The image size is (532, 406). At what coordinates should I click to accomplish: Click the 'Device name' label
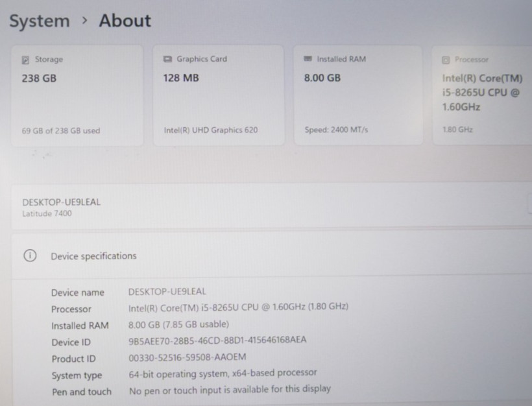[78, 293]
